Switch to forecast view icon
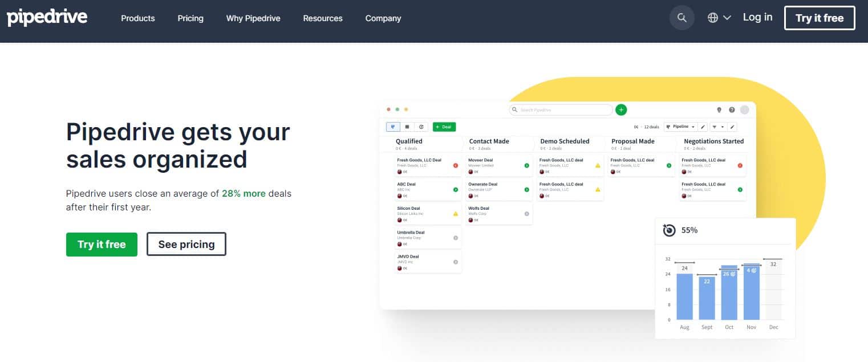 click(x=421, y=127)
